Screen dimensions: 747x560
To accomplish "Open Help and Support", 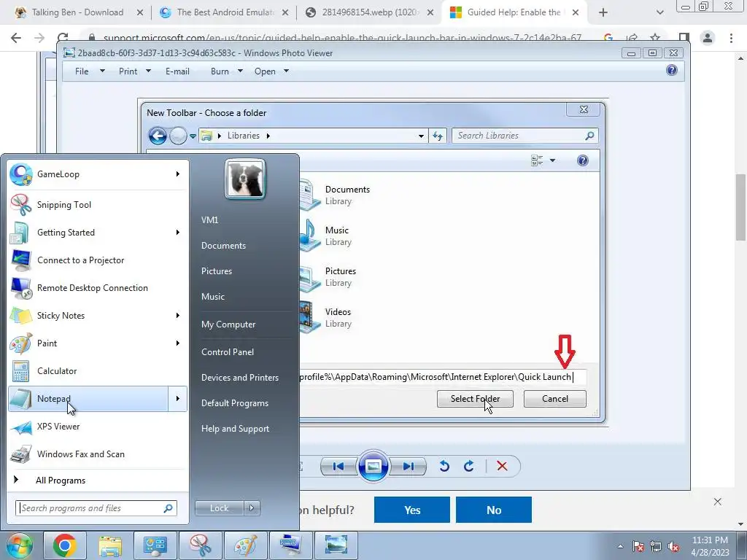I will [235, 429].
